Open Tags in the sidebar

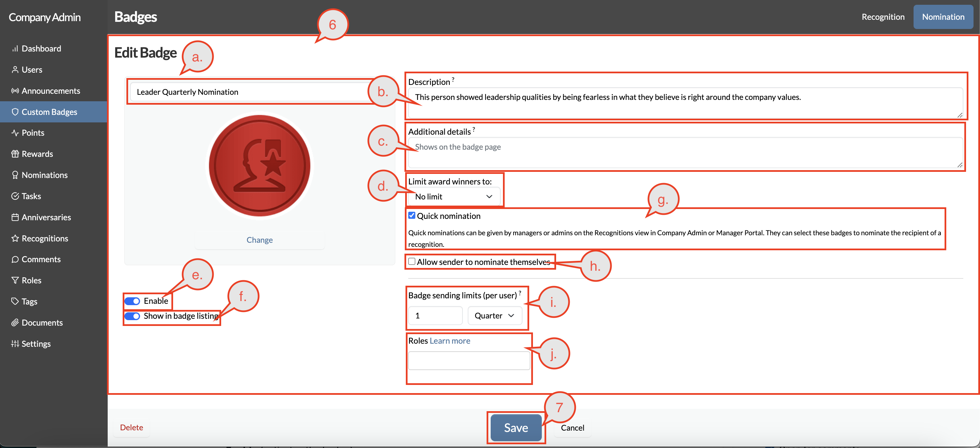click(53, 301)
